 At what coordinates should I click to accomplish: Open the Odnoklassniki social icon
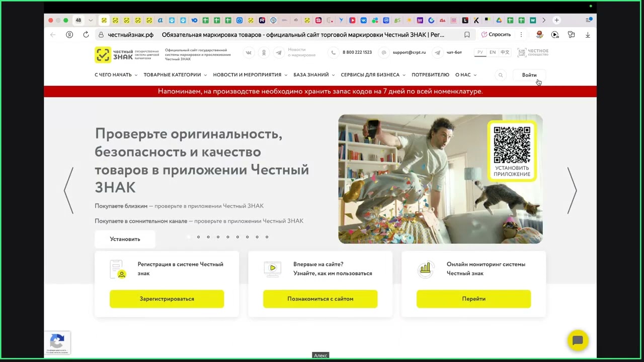click(264, 52)
